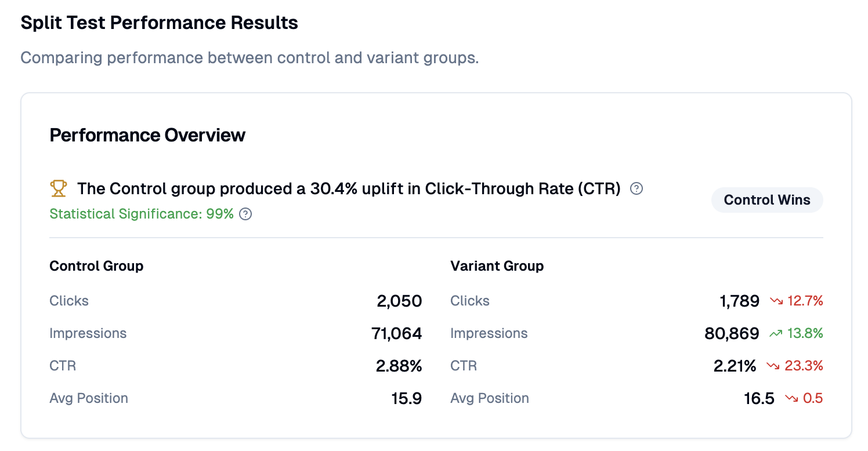Click the Variant Group CTR value 2.21%

point(735,366)
